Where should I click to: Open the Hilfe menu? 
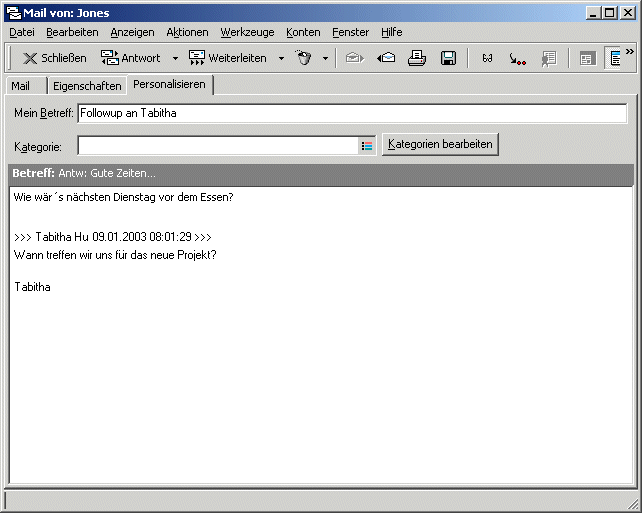[391, 32]
